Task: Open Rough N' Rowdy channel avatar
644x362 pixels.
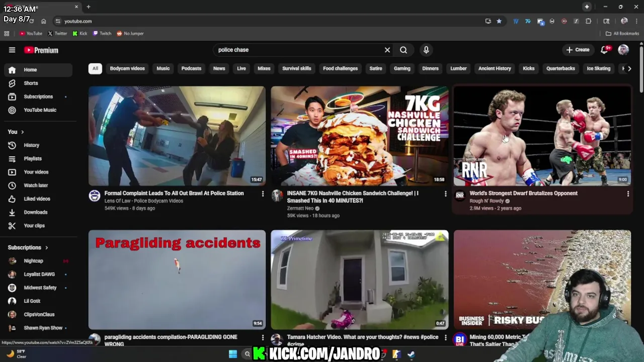Action: tap(460, 196)
